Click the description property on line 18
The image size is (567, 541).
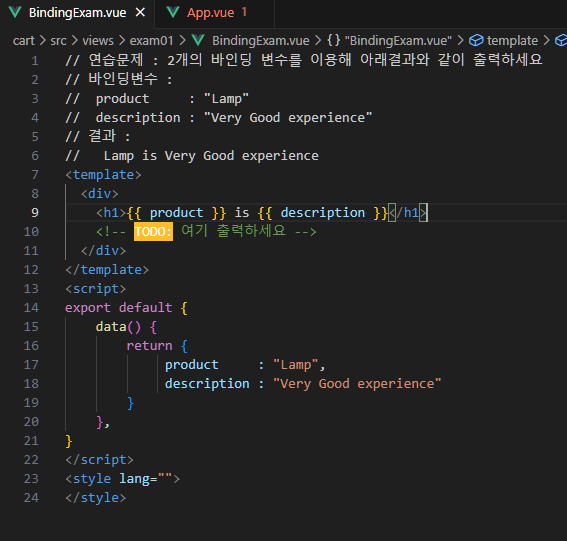pyautogui.click(x=207, y=384)
